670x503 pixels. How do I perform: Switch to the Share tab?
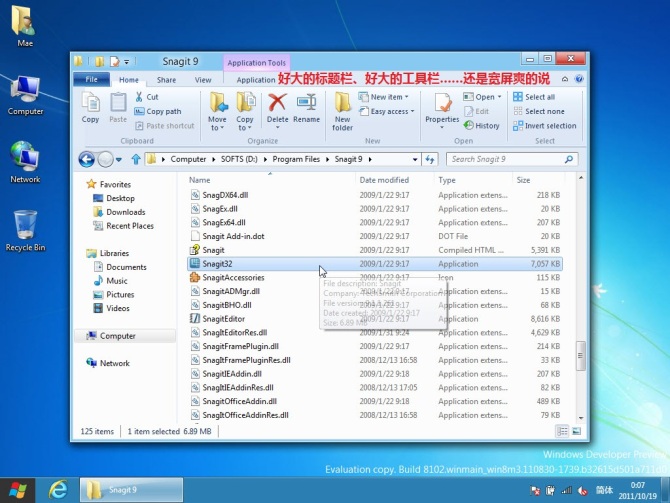pyautogui.click(x=166, y=80)
